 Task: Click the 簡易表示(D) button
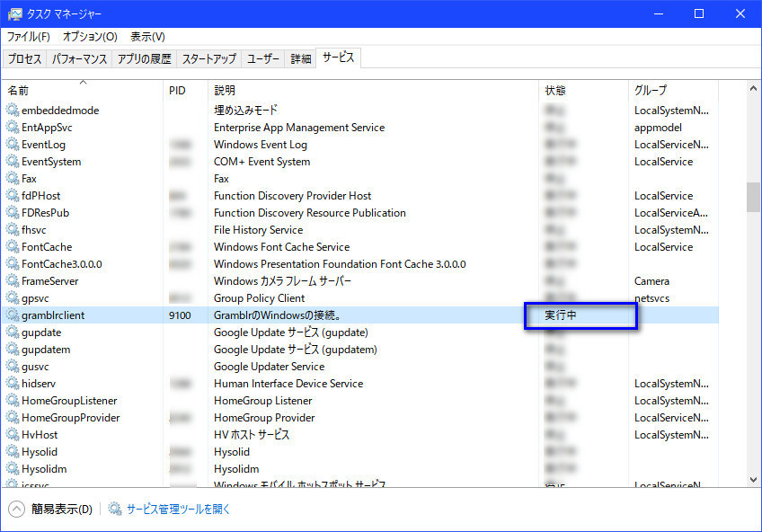[61, 509]
